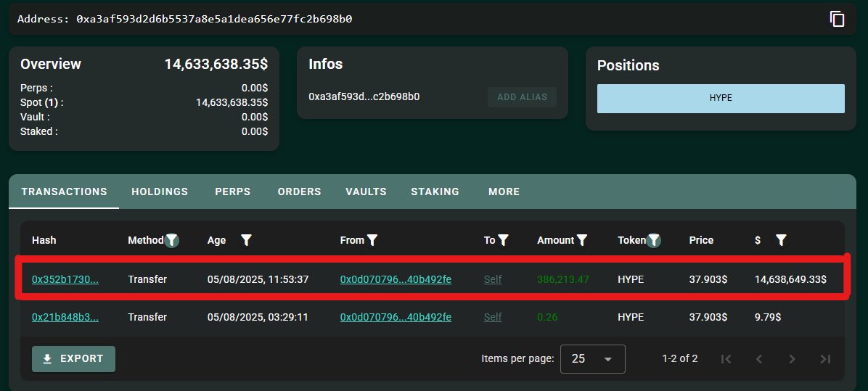868x391 pixels.
Task: Click the Self link in the 0.26 row
Action: tap(493, 317)
